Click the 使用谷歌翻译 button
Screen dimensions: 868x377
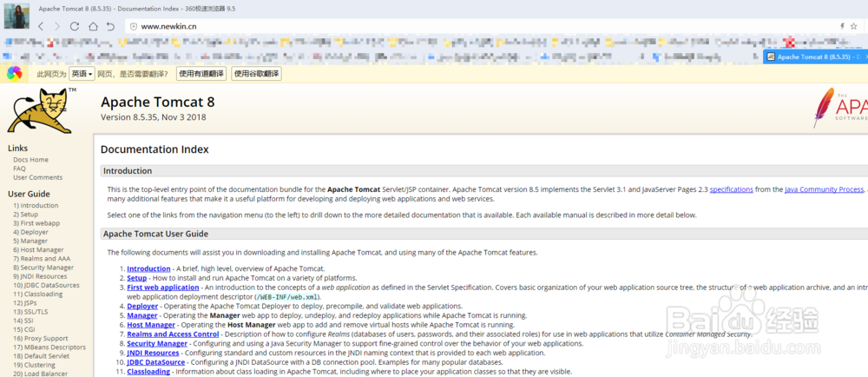[257, 74]
